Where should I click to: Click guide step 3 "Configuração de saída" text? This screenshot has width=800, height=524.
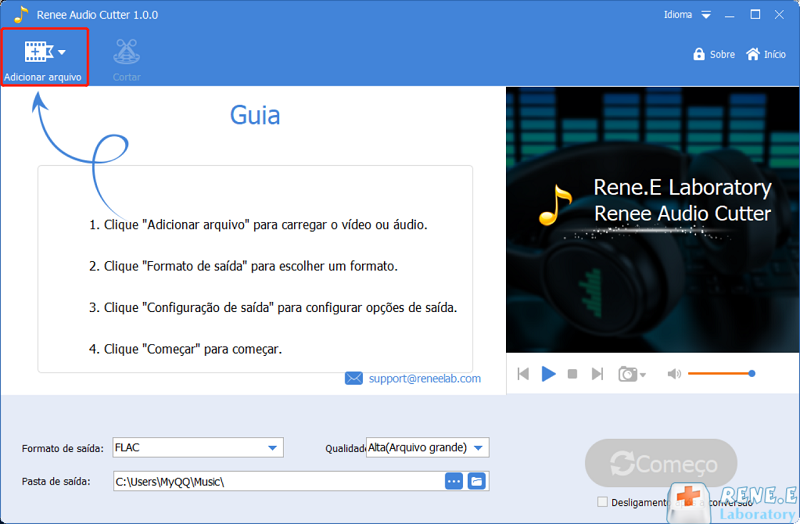pyautogui.click(x=208, y=308)
